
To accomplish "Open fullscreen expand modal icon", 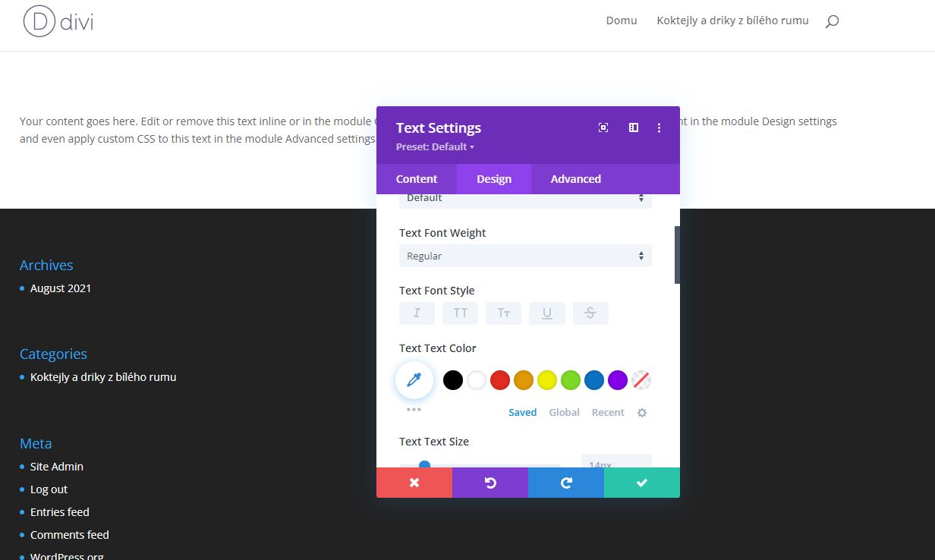I will [x=603, y=127].
